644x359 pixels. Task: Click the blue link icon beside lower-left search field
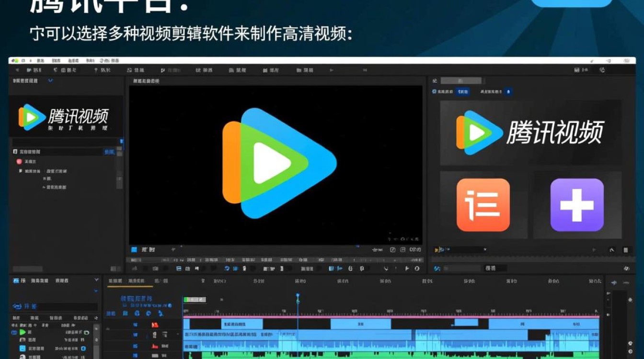click(17, 306)
